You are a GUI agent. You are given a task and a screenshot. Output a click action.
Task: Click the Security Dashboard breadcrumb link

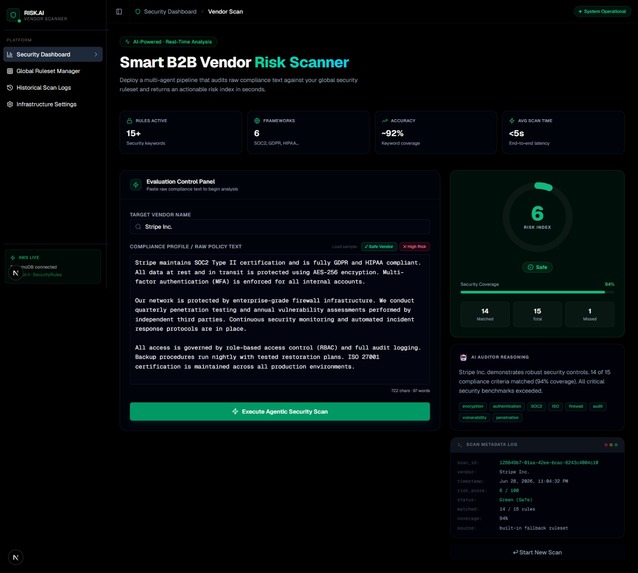pyautogui.click(x=170, y=12)
